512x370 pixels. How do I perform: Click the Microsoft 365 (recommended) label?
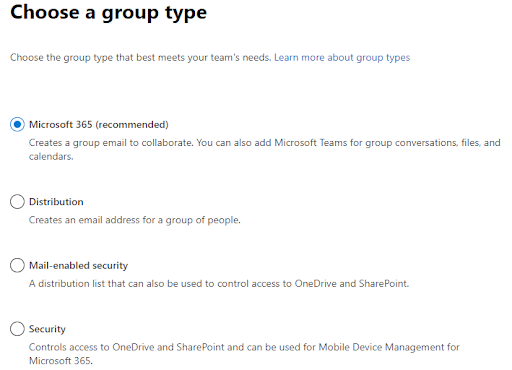(99, 125)
